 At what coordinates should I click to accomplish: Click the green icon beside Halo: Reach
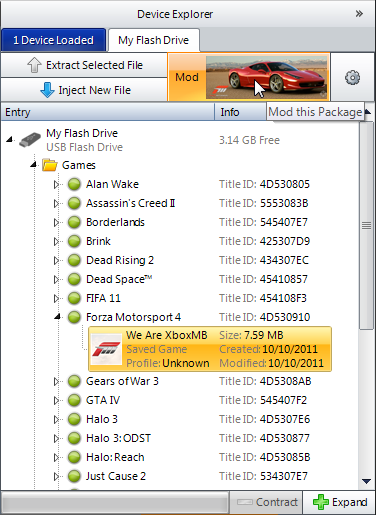(74, 457)
